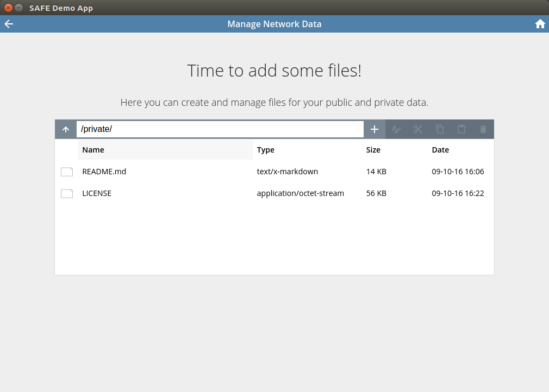Select the README.md file row
The height and width of the screenshot is (392, 549).
pos(274,172)
